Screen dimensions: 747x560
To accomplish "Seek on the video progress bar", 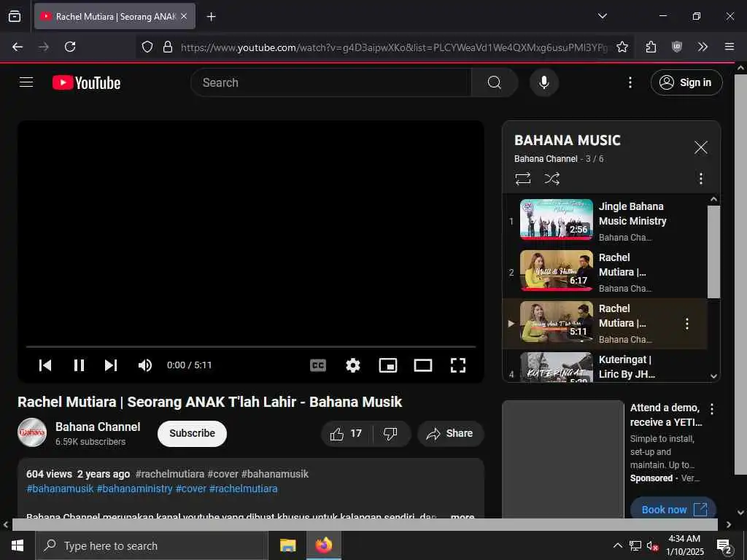I will tap(251, 346).
